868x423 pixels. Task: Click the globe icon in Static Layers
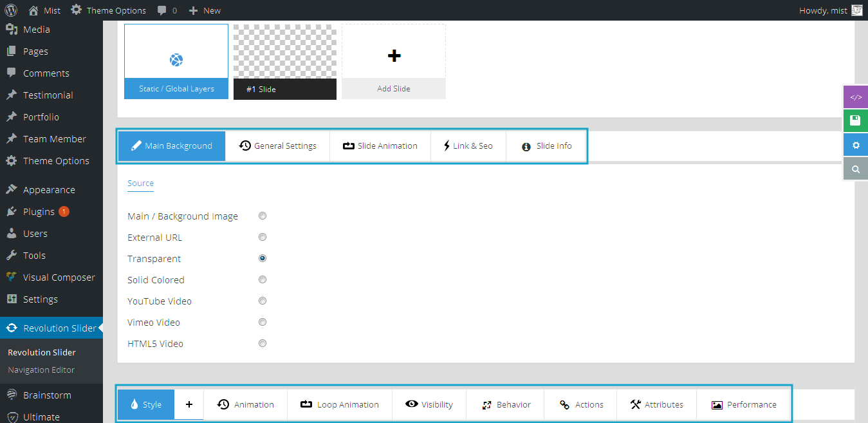click(176, 61)
